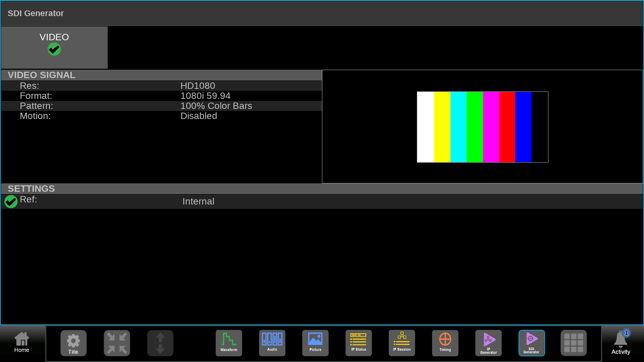Click the Tile settings gear button

click(73, 343)
